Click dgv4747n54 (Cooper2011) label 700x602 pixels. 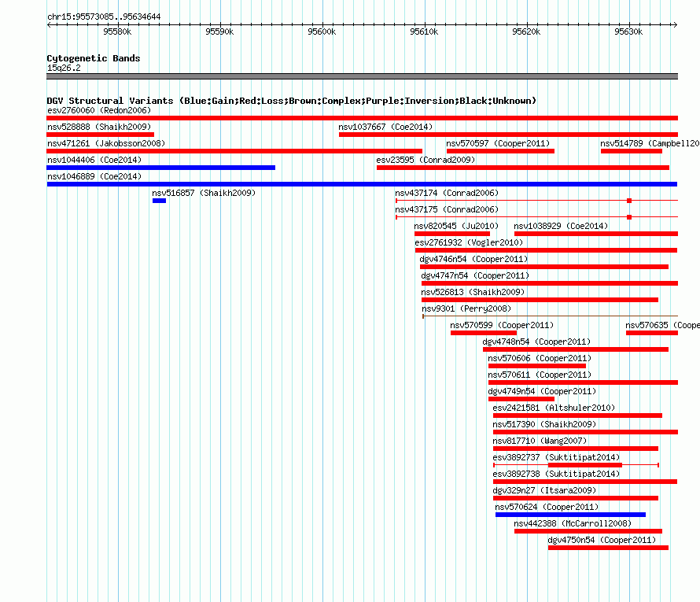click(475, 275)
